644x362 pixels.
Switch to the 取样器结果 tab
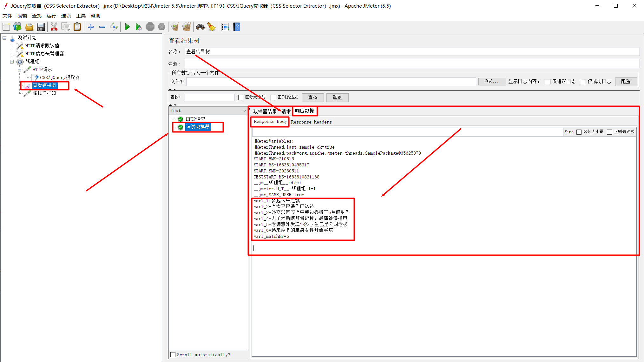[x=265, y=111]
